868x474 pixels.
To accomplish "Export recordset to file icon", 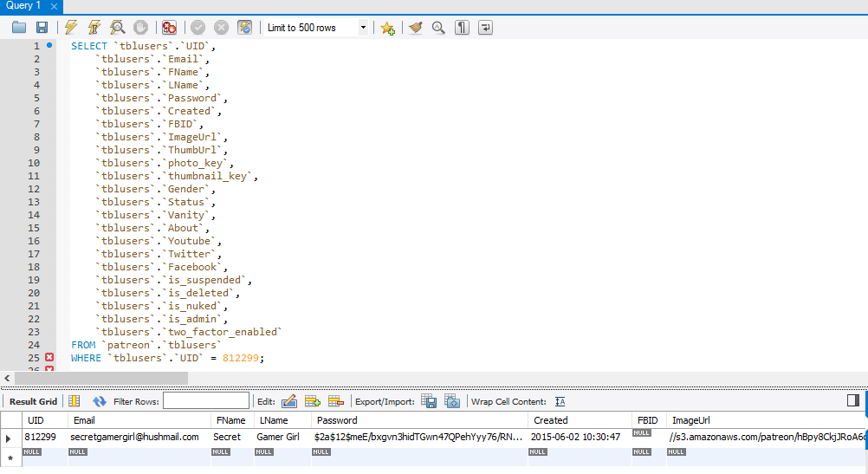I will tap(429, 401).
